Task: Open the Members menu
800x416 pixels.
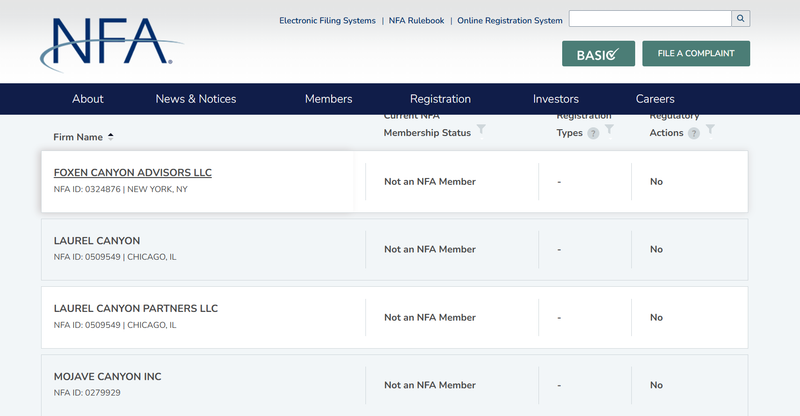Action: tap(329, 99)
